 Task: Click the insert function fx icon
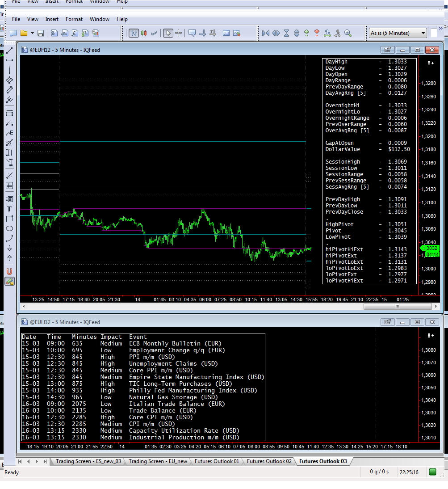pos(75,33)
